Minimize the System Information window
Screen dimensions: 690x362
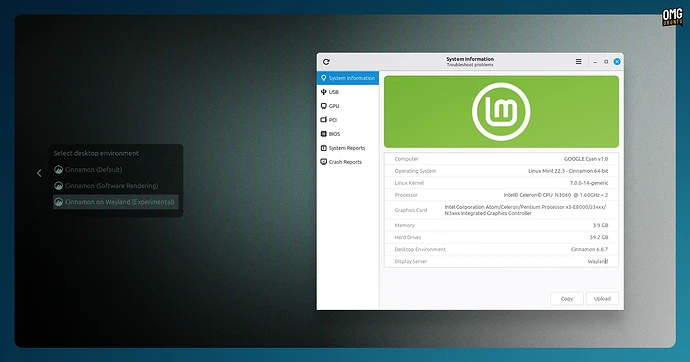(x=595, y=62)
